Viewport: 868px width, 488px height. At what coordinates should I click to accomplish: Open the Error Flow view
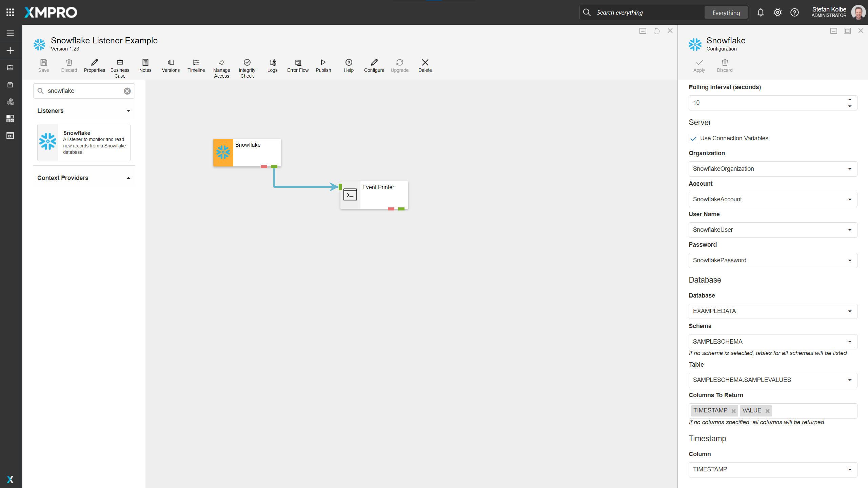(298, 65)
